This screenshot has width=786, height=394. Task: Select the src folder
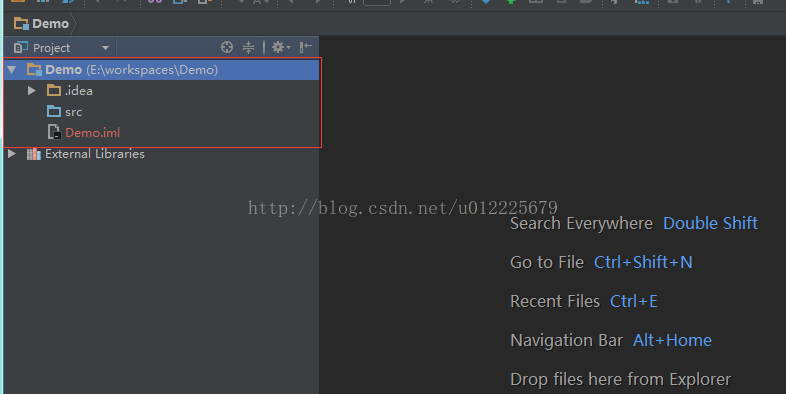[x=64, y=112]
